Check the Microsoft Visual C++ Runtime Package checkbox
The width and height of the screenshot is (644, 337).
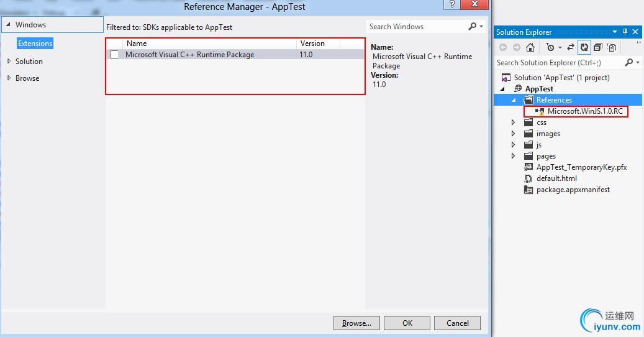tap(115, 55)
